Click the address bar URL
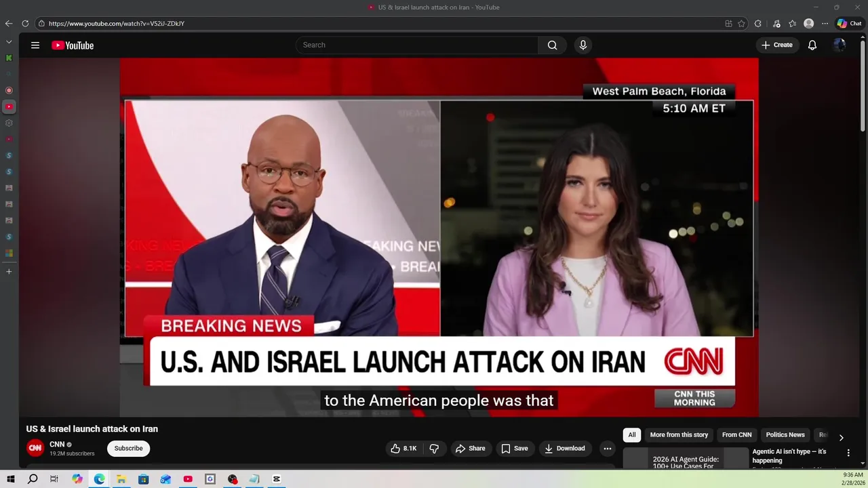The width and height of the screenshot is (868, 488). click(x=117, y=24)
